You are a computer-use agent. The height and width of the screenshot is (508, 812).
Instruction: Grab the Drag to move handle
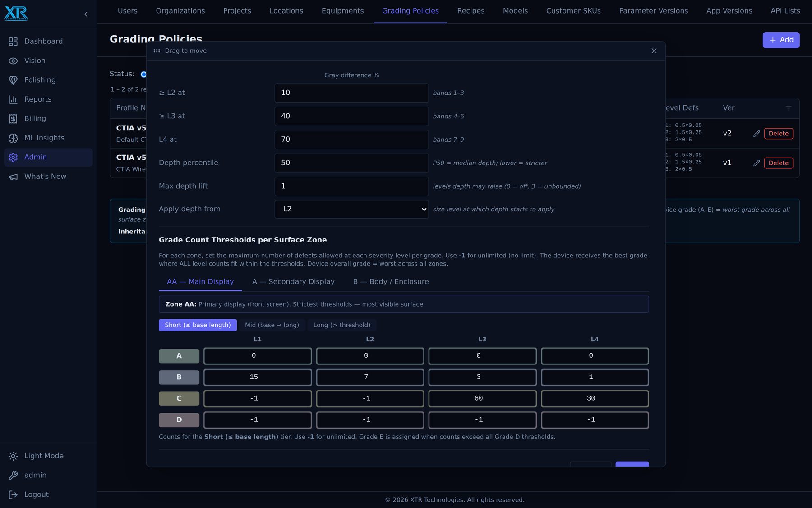(157, 51)
